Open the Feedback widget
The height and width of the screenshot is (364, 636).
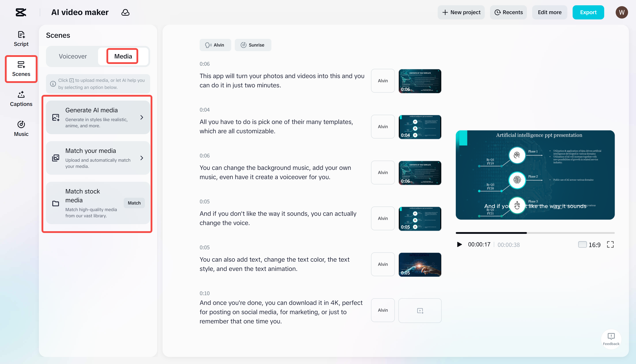[611, 339]
